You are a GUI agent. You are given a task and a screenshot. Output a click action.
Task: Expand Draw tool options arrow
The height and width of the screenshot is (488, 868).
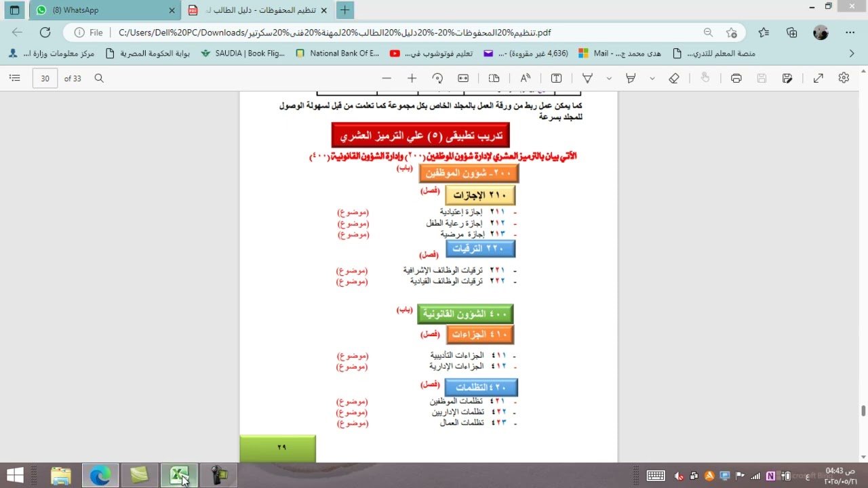click(x=609, y=78)
